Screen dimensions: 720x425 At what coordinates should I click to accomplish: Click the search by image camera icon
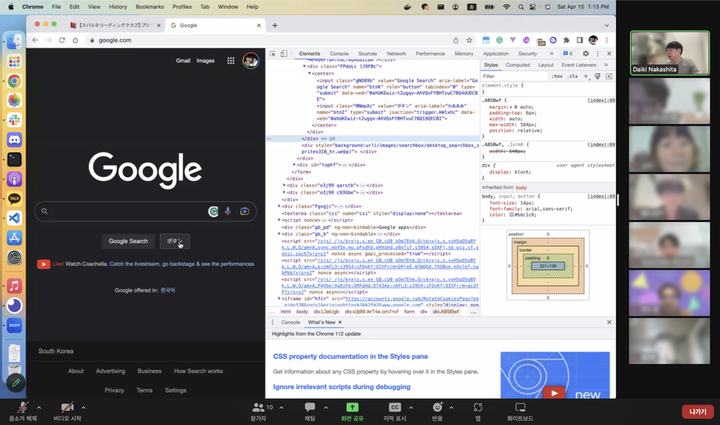click(244, 211)
